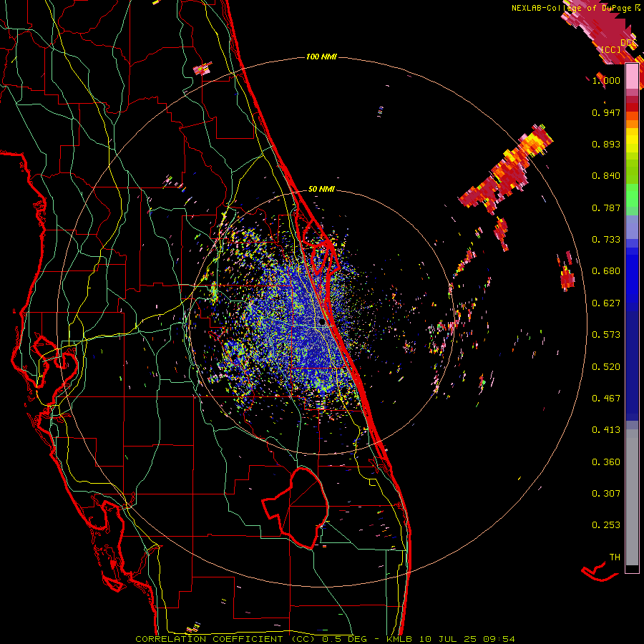
Task: Click the Lake Okeechobee outline
Action: (296, 507)
